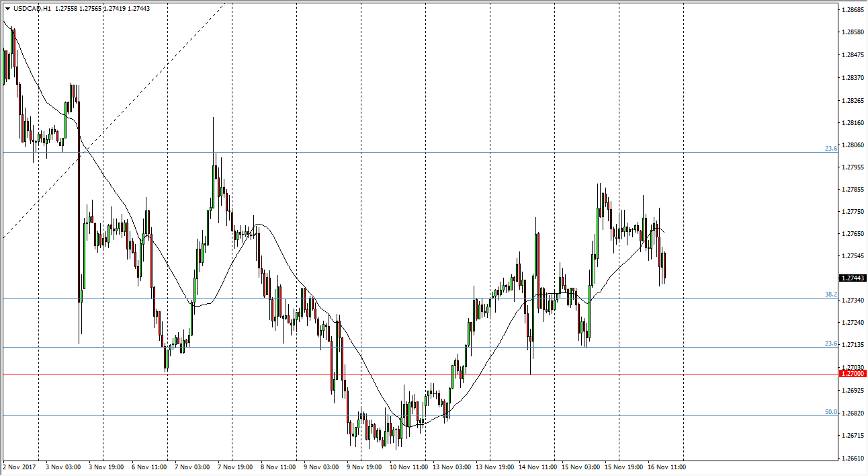Select the 50.0 Fibonacci level label
Image resolution: width=868 pixels, height=476 pixels.
[x=830, y=412]
